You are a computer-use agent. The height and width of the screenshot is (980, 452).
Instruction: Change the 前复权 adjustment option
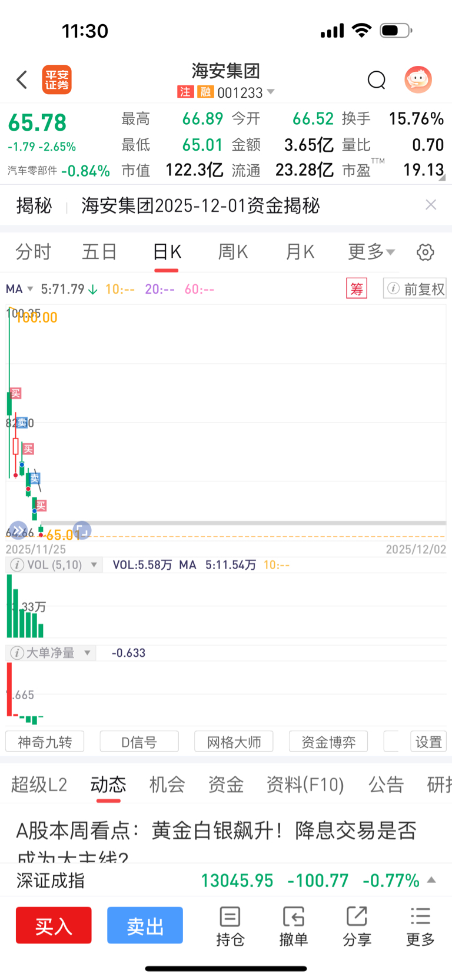(414, 289)
